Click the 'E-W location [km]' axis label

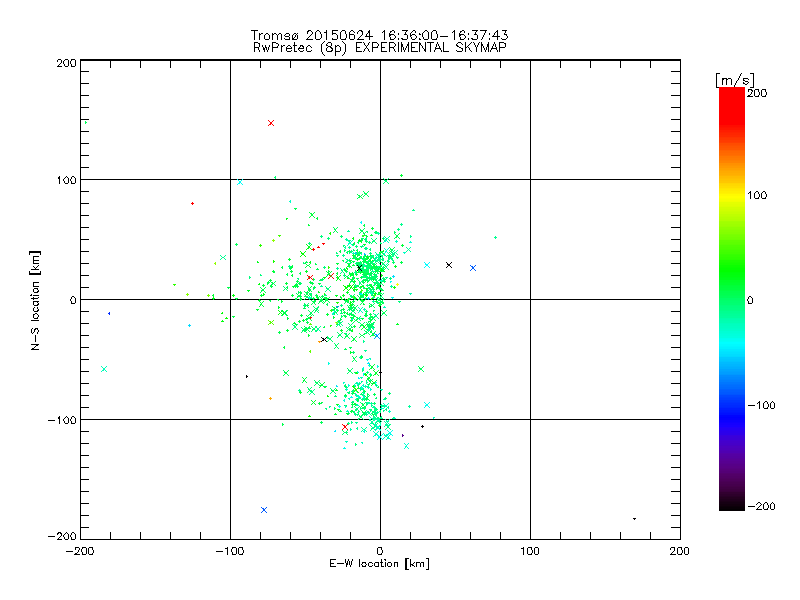[x=379, y=564]
